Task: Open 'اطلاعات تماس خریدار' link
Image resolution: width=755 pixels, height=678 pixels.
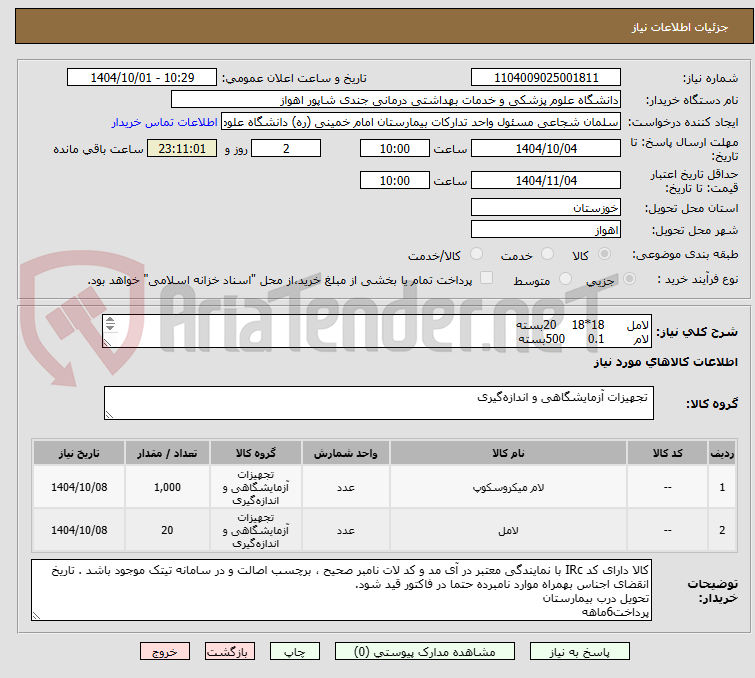Action: [x=165, y=122]
